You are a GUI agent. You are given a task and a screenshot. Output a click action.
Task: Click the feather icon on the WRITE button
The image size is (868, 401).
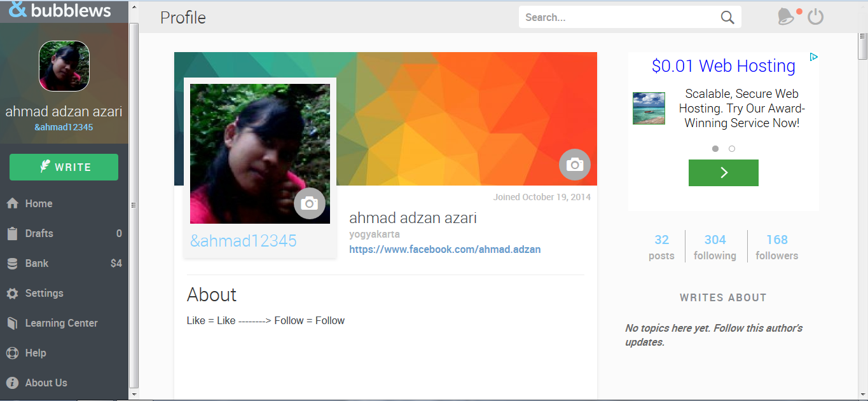(x=45, y=167)
